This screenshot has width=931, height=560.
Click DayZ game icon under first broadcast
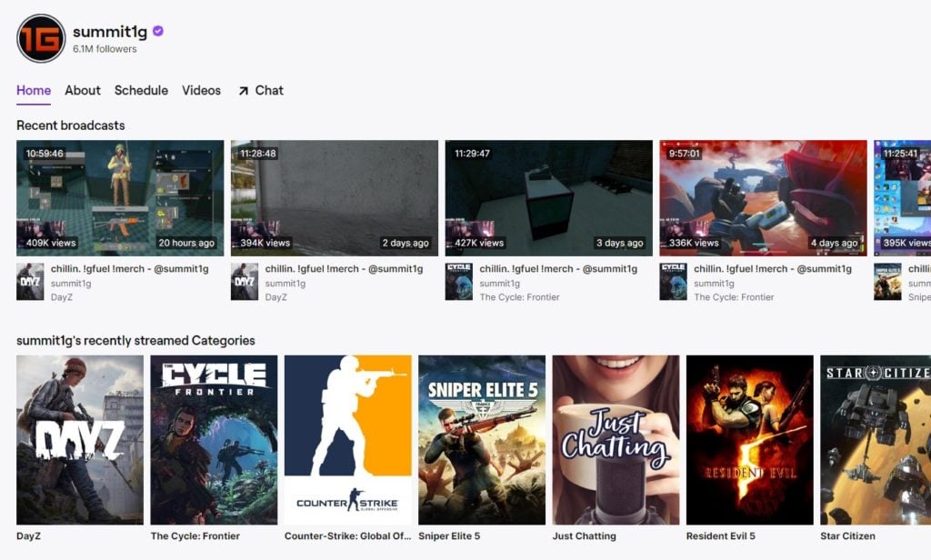(30, 282)
